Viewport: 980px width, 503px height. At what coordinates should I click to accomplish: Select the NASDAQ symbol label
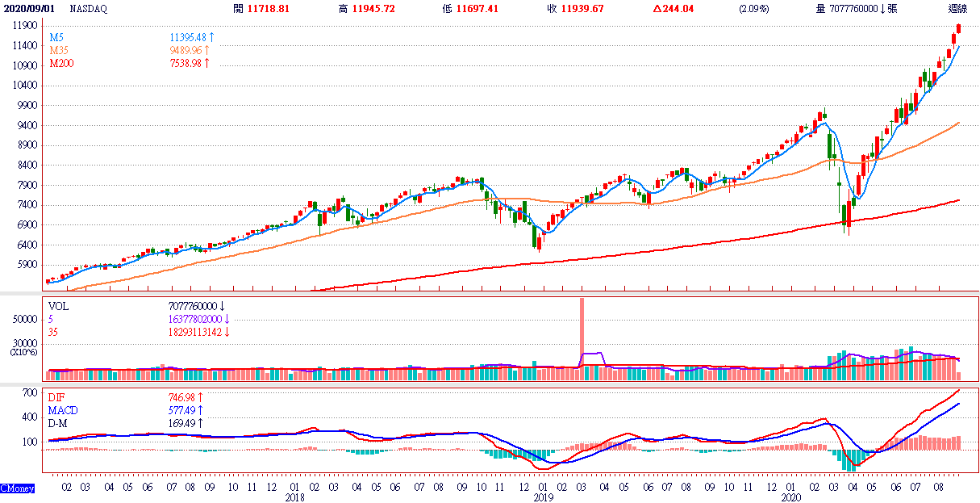pyautogui.click(x=89, y=9)
